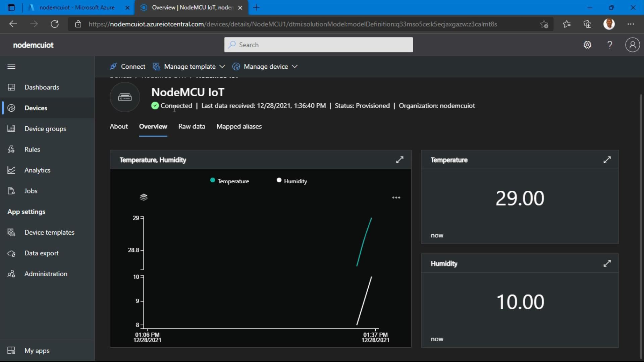Open the Devices section in the sidebar
644x362 pixels.
(36, 108)
